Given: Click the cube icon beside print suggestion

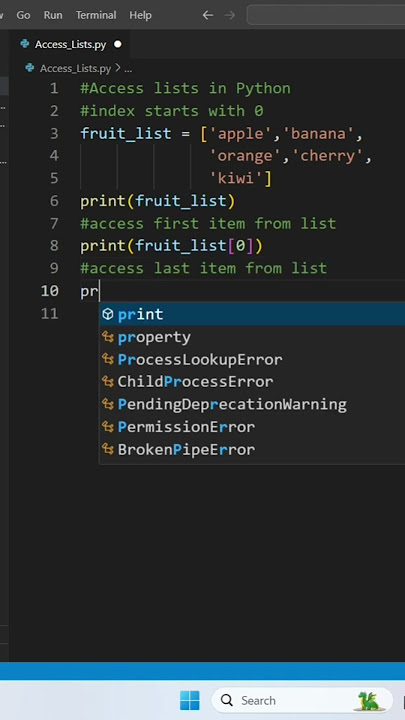Looking at the screenshot, I should (x=108, y=315).
